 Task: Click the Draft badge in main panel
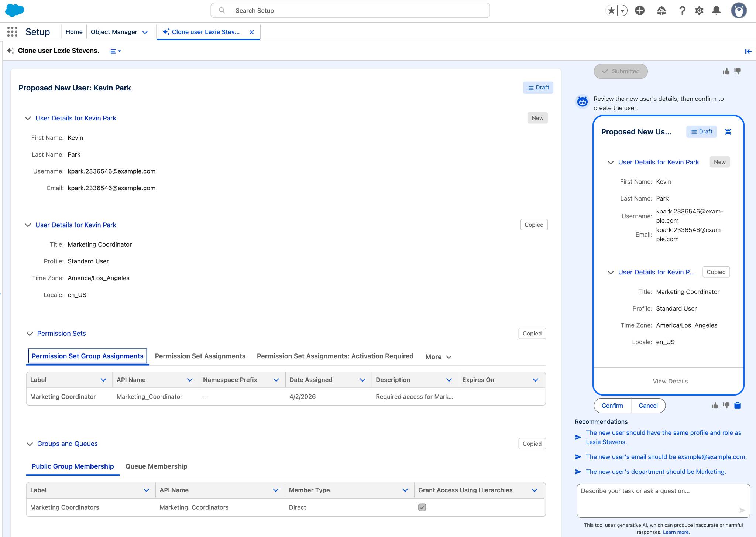click(538, 88)
